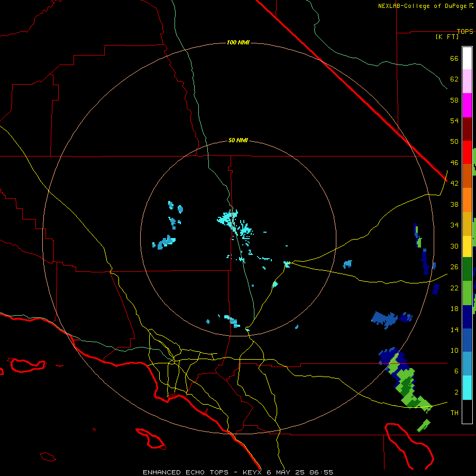
Task: Select the light pink legend color block
Action: (467, 81)
